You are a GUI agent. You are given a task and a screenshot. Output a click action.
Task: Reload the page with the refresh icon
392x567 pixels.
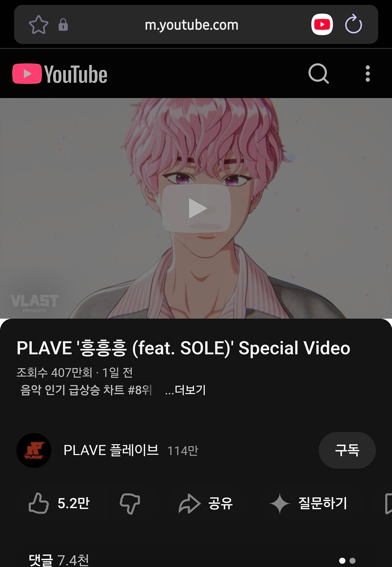click(353, 24)
